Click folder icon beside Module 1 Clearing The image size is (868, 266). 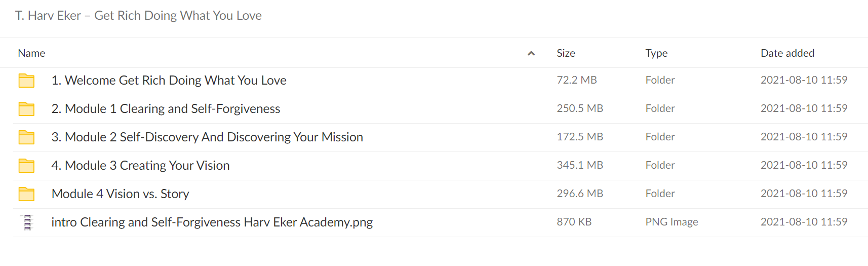(26, 109)
